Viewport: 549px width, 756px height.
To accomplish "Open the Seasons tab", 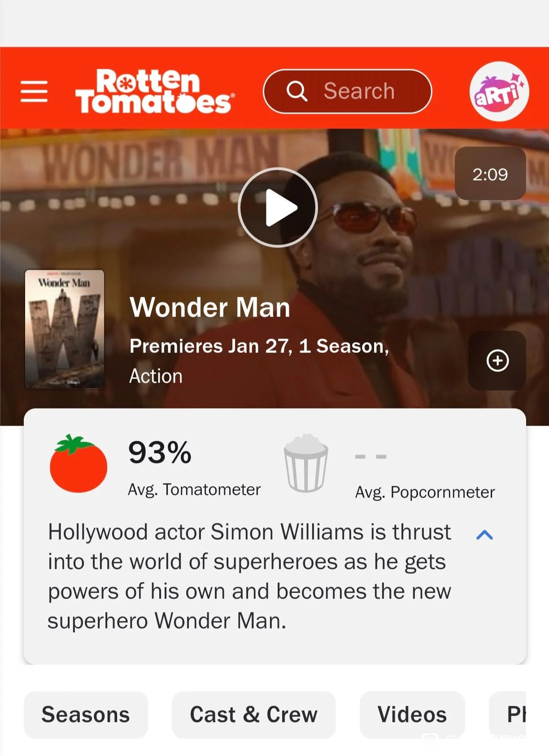I will coord(86,715).
